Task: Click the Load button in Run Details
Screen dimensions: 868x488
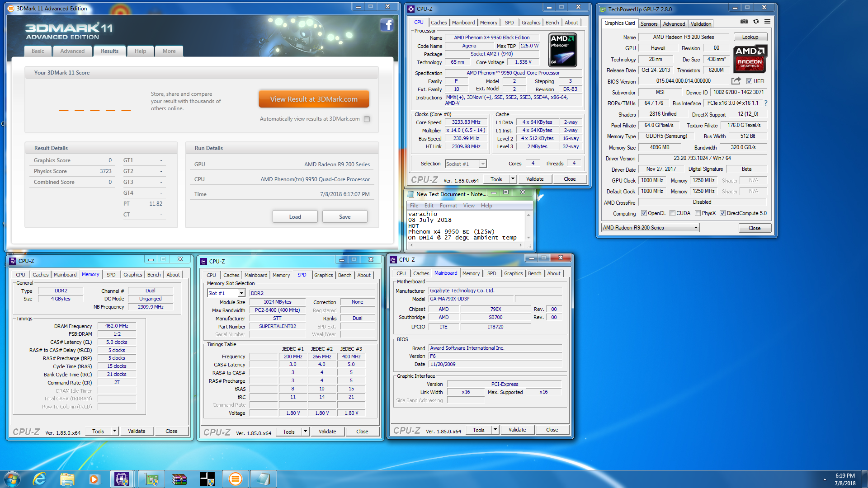Action: [295, 217]
